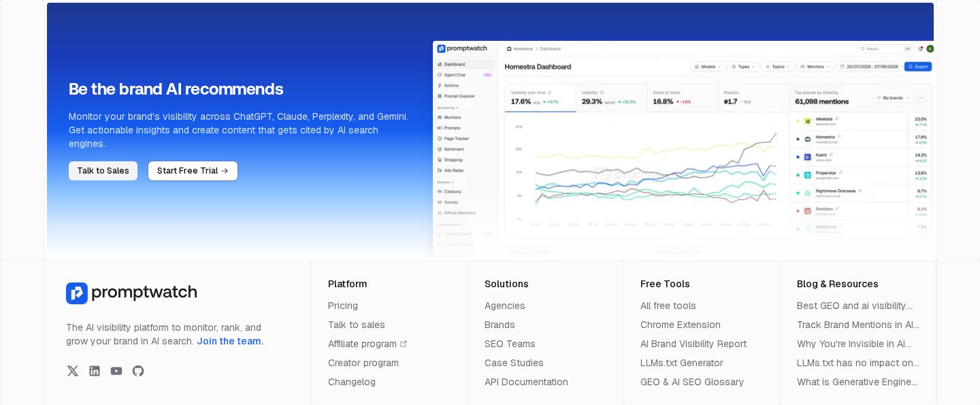Open the Monitors filter dropdown in the preview
Viewport: 980px width, 405px height.
815,67
